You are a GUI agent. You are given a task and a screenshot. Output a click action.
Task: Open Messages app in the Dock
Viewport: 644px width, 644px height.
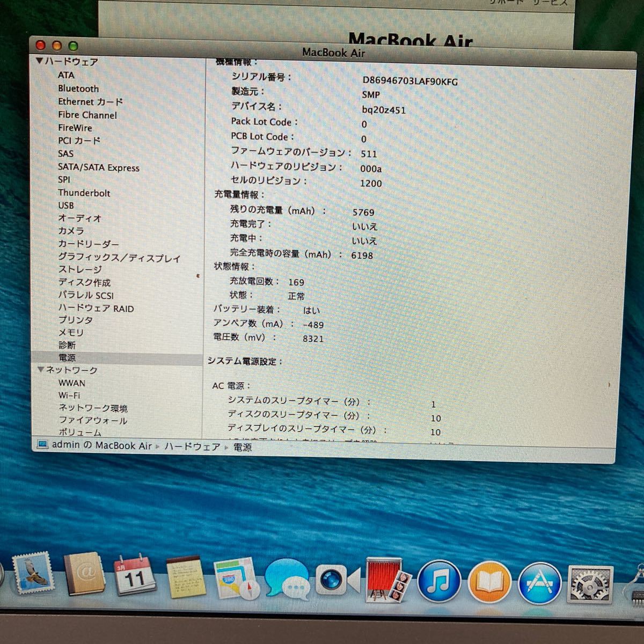pyautogui.click(x=287, y=580)
